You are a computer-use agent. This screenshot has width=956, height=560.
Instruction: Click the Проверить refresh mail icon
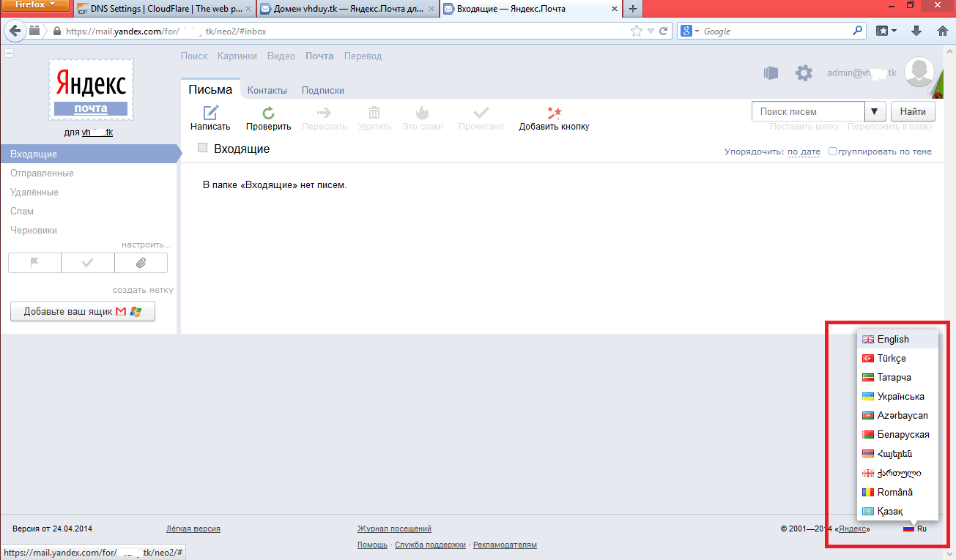(x=268, y=113)
